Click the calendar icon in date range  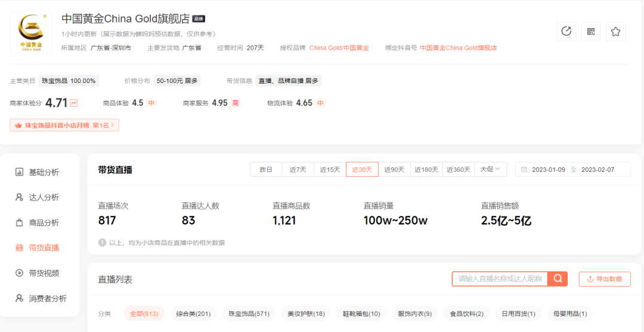[524, 170]
